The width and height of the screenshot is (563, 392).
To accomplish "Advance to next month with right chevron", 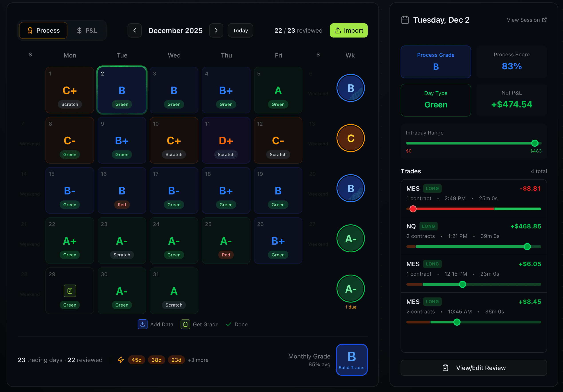I will pos(216,30).
